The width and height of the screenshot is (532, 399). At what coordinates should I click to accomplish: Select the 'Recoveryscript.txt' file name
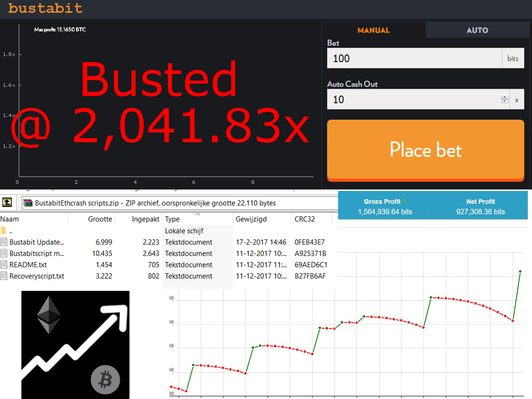[37, 276]
